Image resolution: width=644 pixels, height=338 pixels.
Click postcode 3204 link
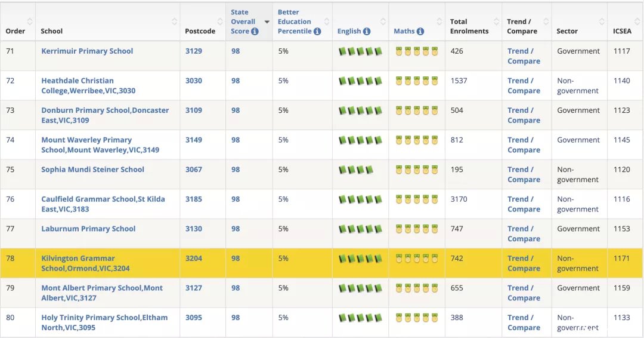[x=193, y=258]
